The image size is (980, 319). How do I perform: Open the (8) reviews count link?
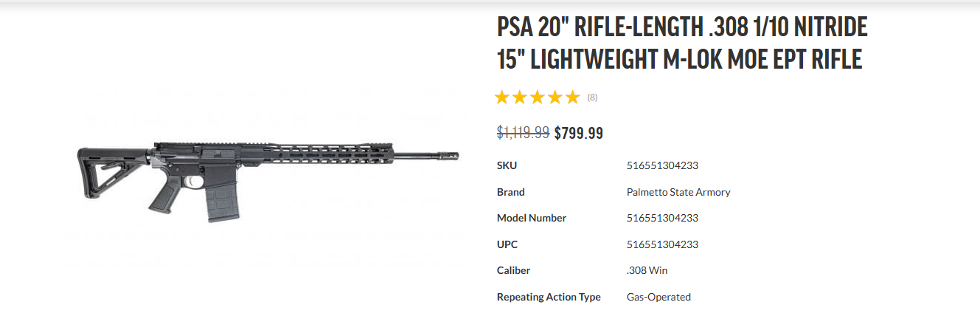pos(592,97)
